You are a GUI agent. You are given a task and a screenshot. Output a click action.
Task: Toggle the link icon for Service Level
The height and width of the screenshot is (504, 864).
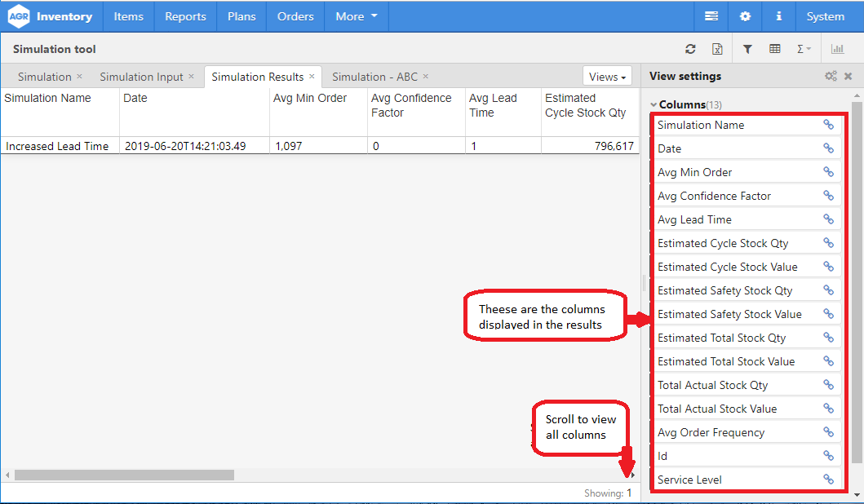click(x=828, y=480)
